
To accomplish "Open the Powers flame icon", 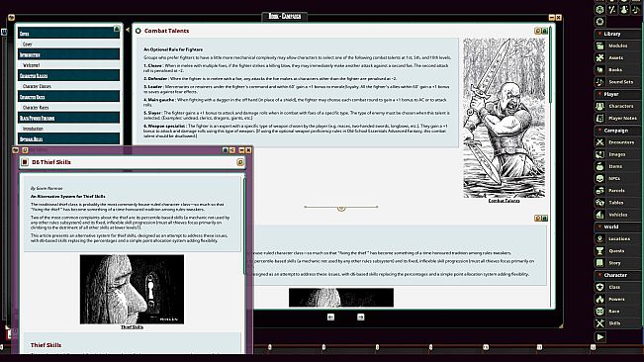I will (x=599, y=299).
